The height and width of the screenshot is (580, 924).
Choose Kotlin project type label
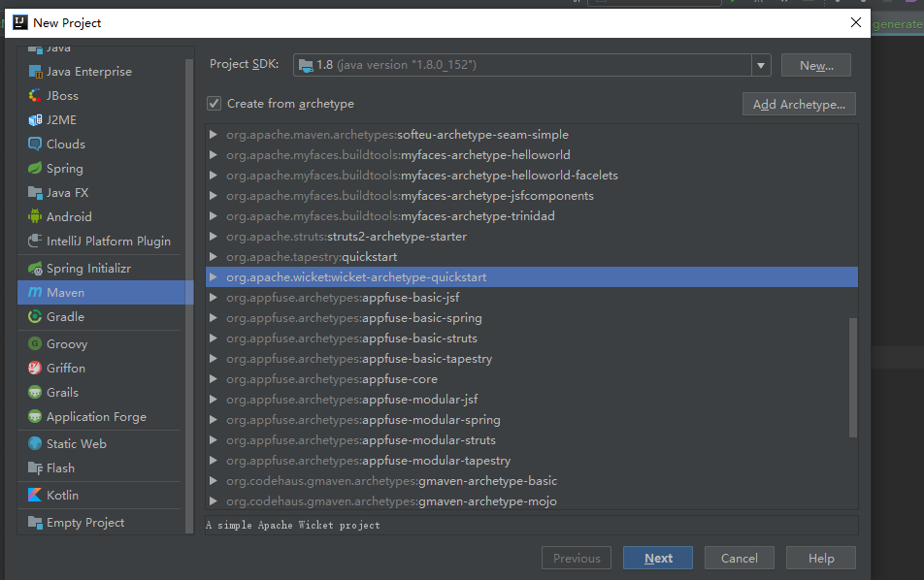pos(62,496)
